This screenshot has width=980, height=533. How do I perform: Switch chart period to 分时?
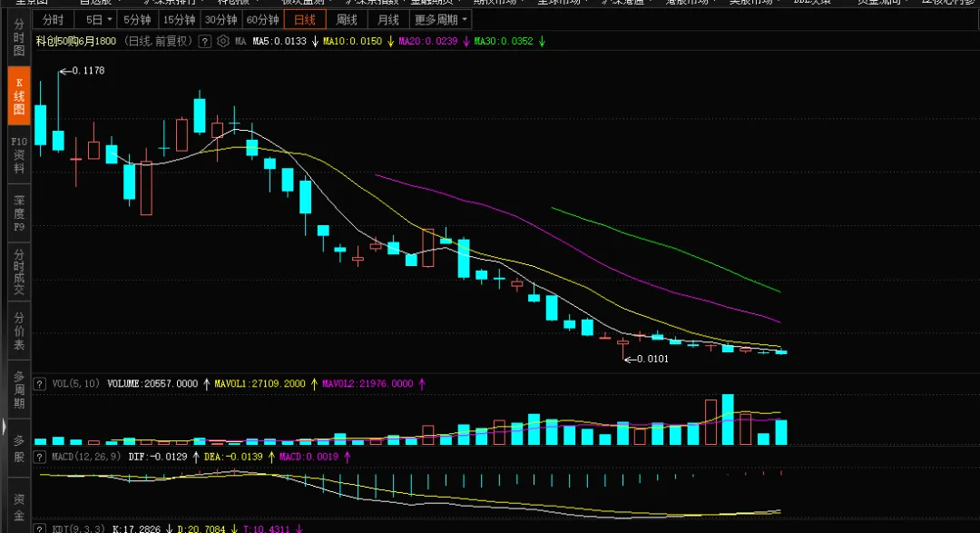point(54,20)
